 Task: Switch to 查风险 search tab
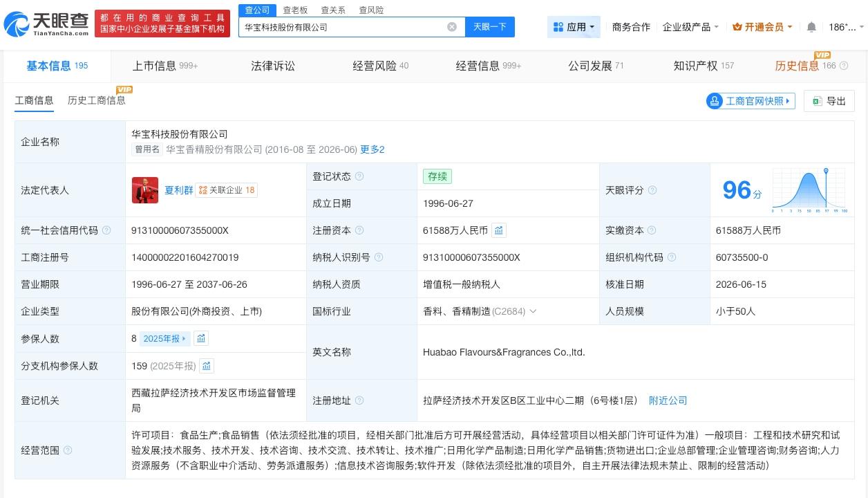point(371,10)
